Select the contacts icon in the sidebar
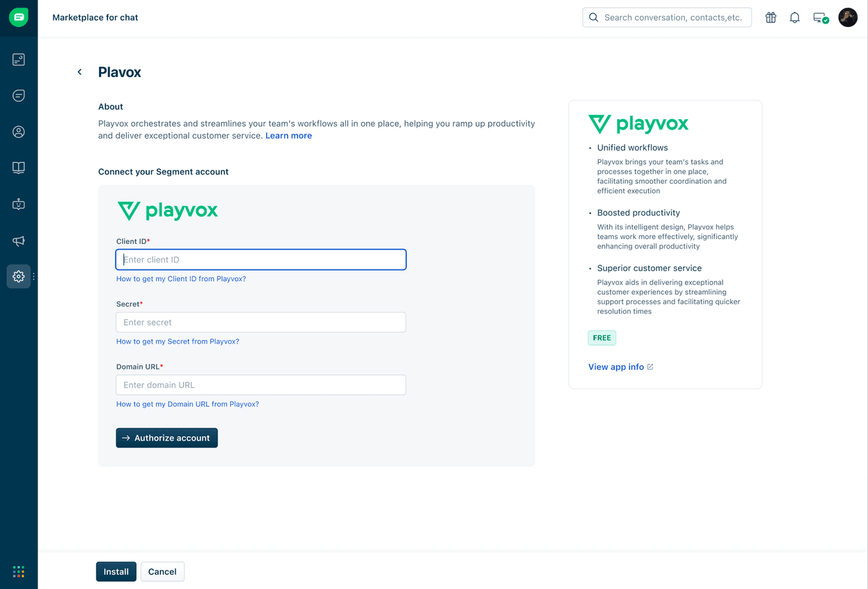This screenshot has width=868, height=589. tap(19, 131)
